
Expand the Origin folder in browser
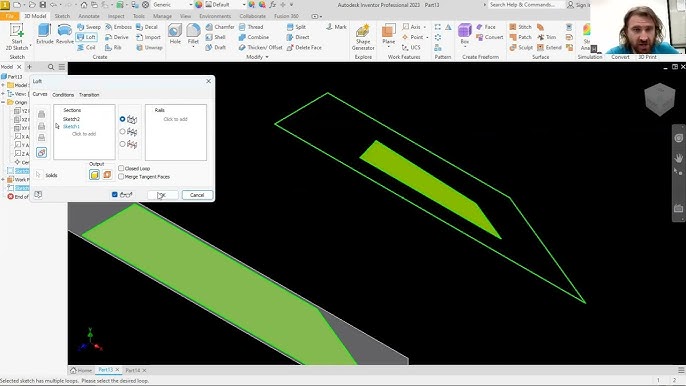[3, 102]
